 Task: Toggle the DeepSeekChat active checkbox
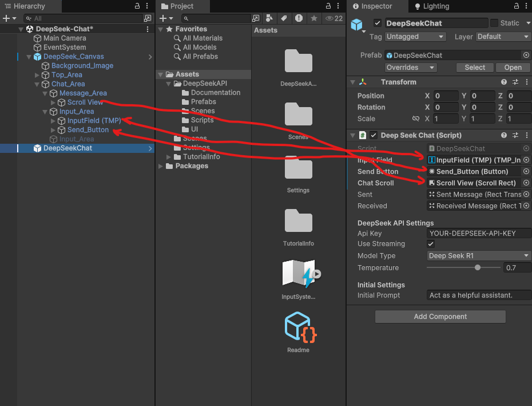(x=378, y=23)
